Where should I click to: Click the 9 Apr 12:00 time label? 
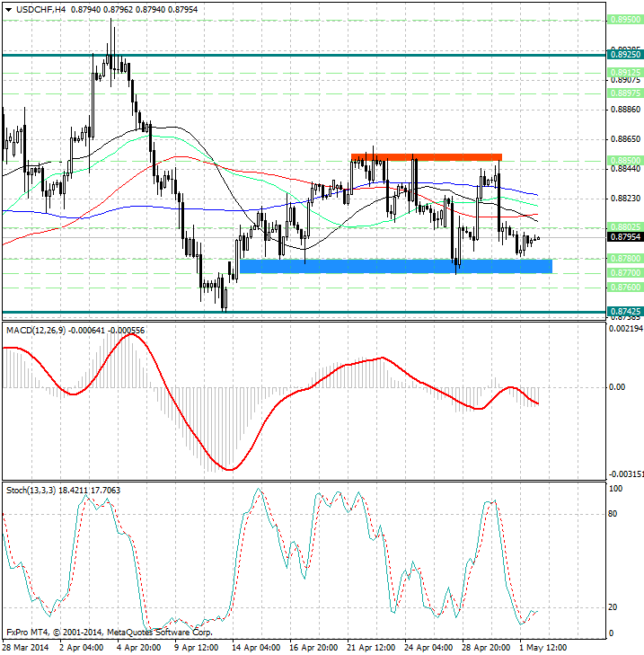pos(196,648)
